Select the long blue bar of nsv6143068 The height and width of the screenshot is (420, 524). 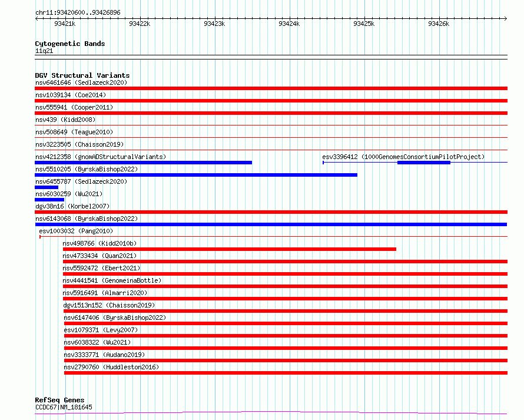pyautogui.click(x=271, y=224)
